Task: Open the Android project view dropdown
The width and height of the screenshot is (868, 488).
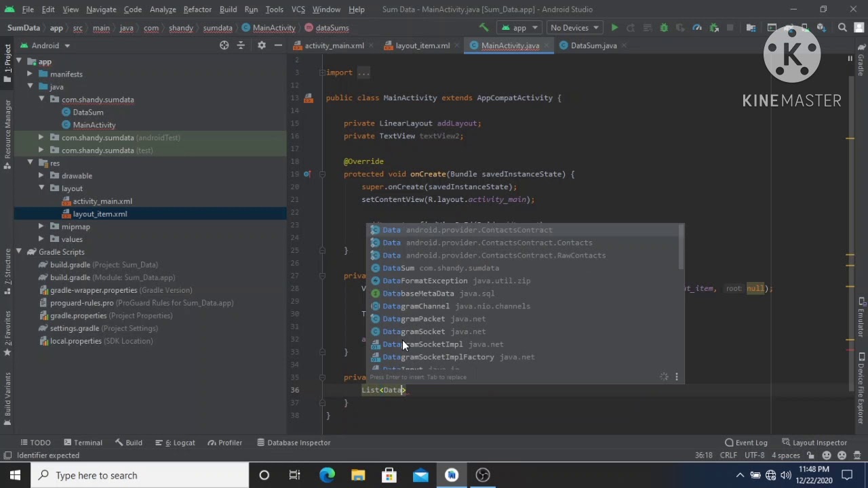Action: 45,45
